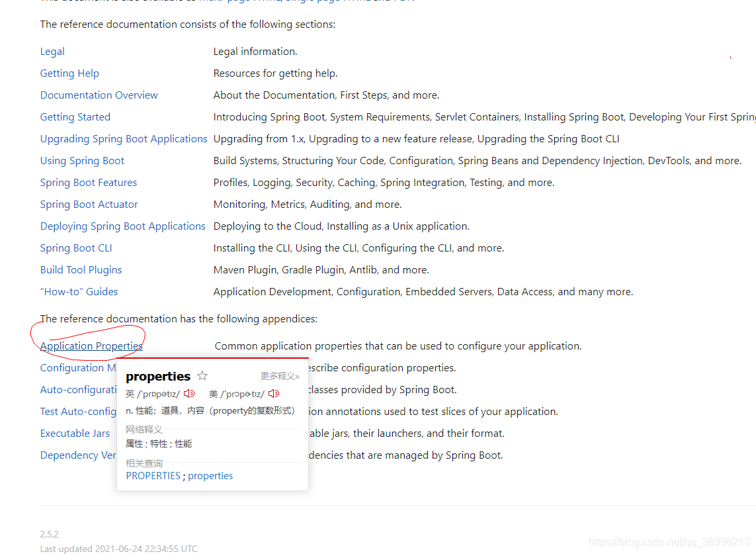Open the Spring Boot CLI link

click(75, 248)
